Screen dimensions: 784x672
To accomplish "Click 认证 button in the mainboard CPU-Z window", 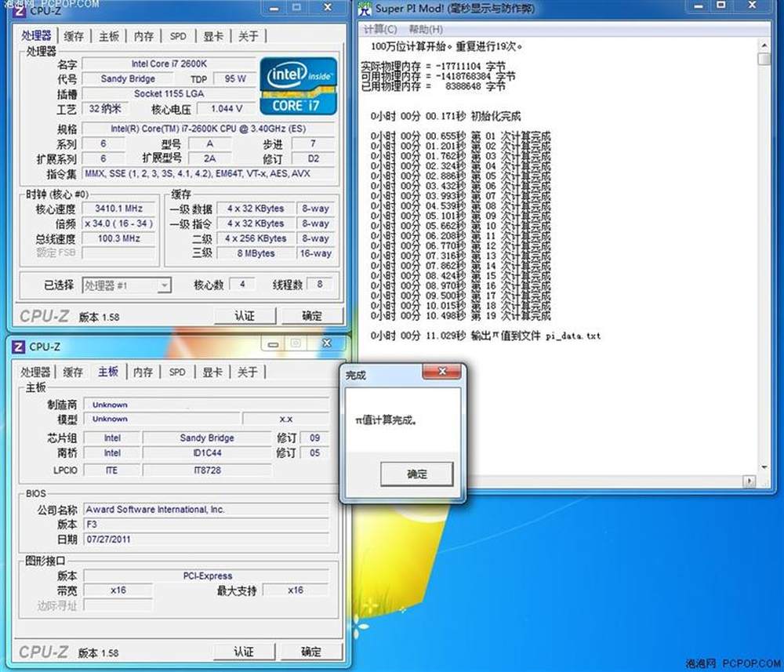I will tap(244, 652).
